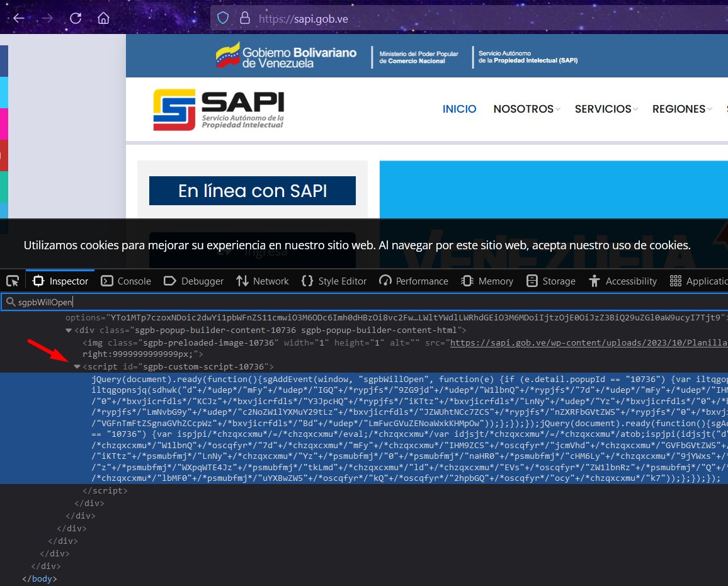Select the closing script tag row

tap(105, 490)
